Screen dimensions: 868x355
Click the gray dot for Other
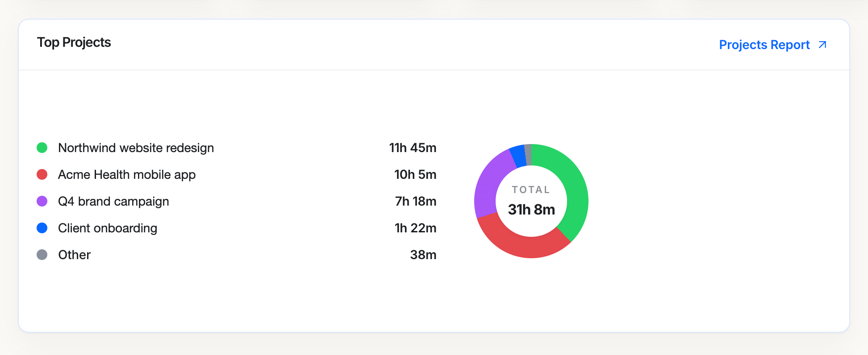tap(42, 255)
